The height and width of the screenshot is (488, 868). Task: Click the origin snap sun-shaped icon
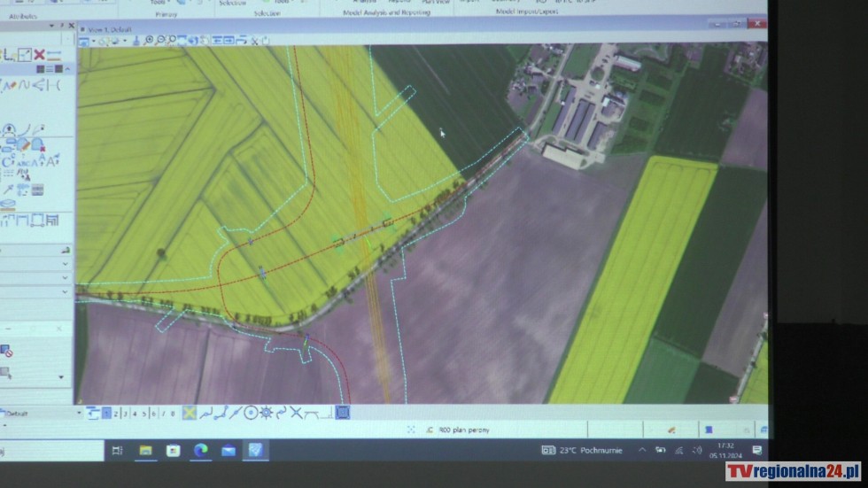[x=266, y=413]
